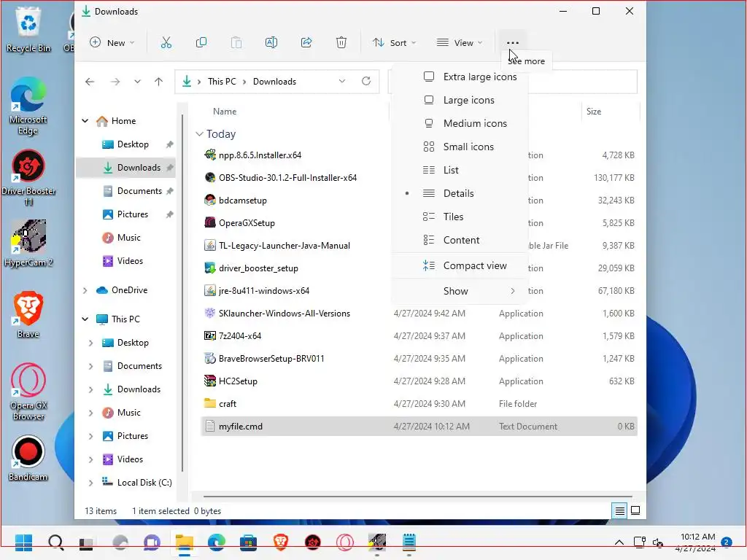Screen dimensions: 747x560
Task: Open taskbar Search icon
Action: click(55, 542)
